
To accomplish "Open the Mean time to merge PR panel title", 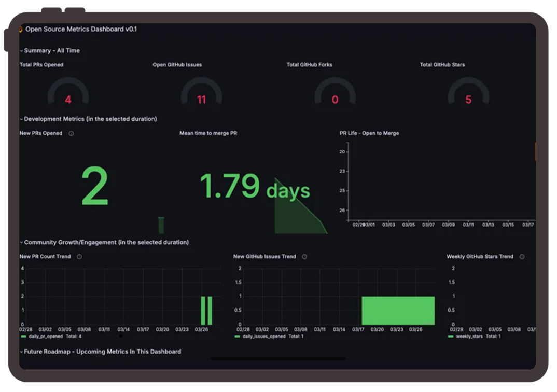I will coord(208,133).
